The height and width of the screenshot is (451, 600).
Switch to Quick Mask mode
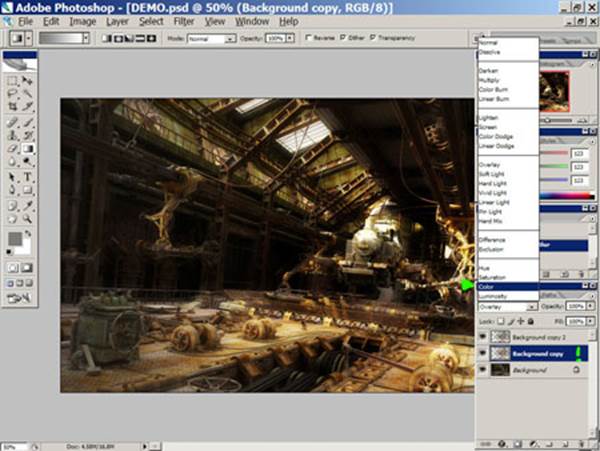(x=27, y=268)
